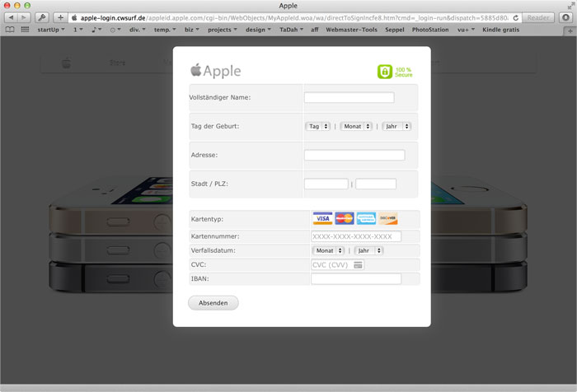The image size is (577, 392).
Task: Open the TaDah bookmarks folder
Action: (x=291, y=30)
